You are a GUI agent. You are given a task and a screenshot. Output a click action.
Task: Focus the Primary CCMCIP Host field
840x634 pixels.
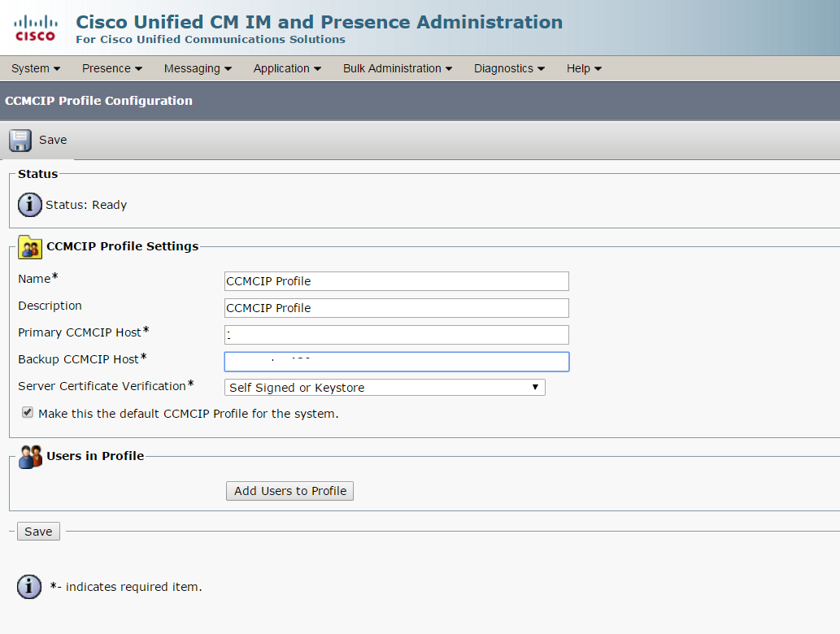397,335
